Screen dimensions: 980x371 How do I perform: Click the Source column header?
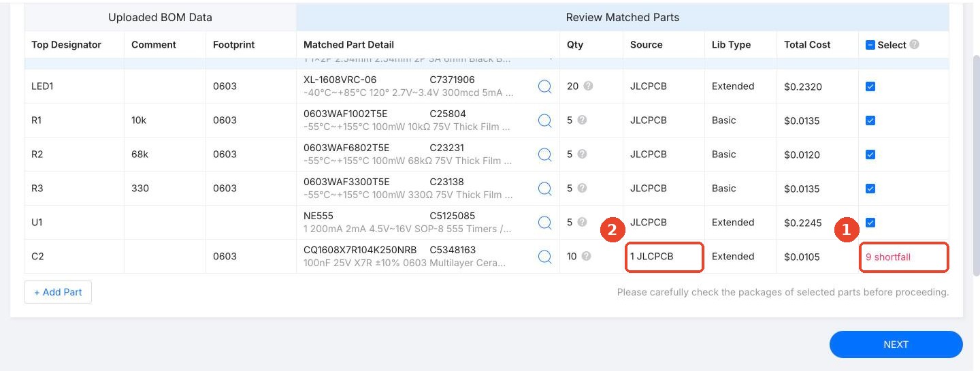(647, 45)
